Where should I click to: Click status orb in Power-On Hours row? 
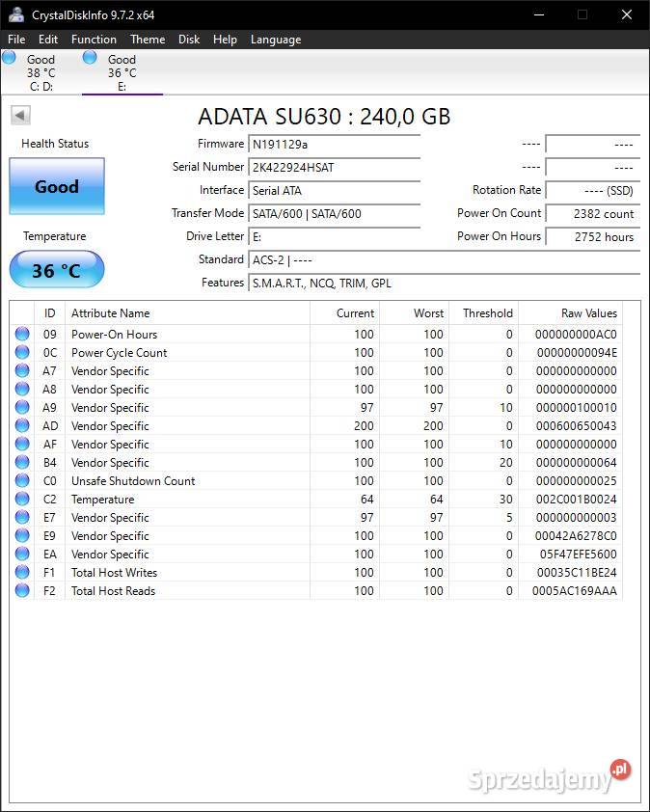click(x=22, y=334)
